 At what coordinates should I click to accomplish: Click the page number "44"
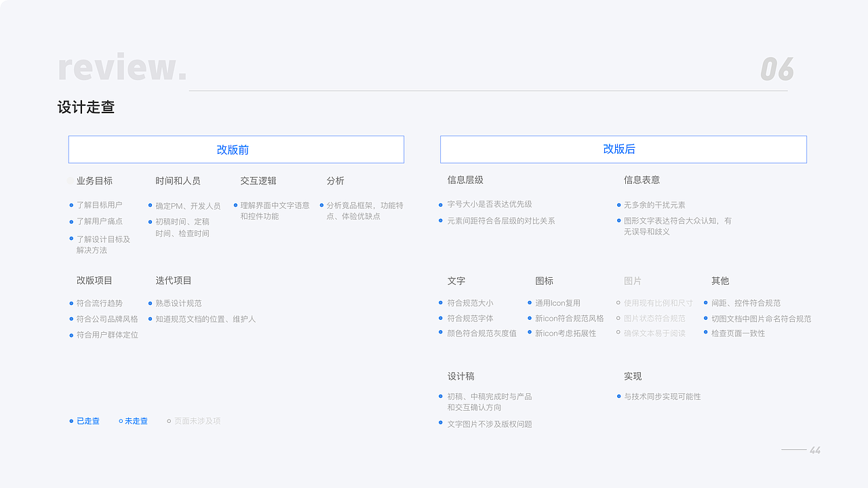[x=816, y=449]
